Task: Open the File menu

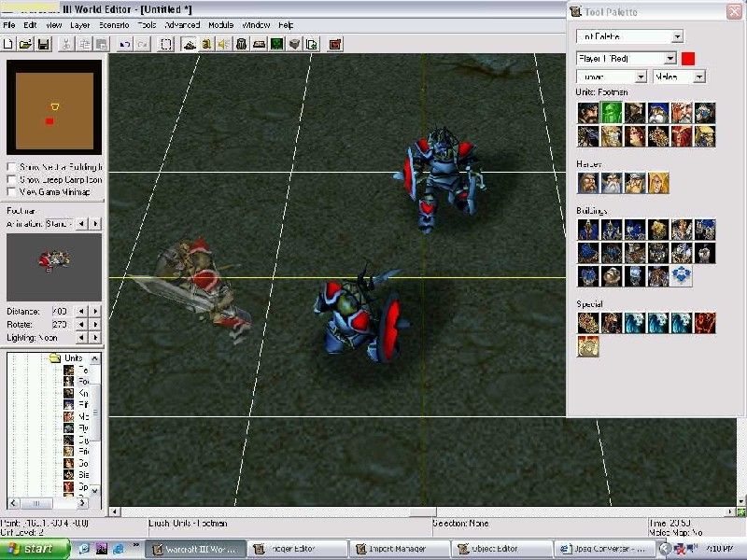Action: pyautogui.click(x=9, y=25)
